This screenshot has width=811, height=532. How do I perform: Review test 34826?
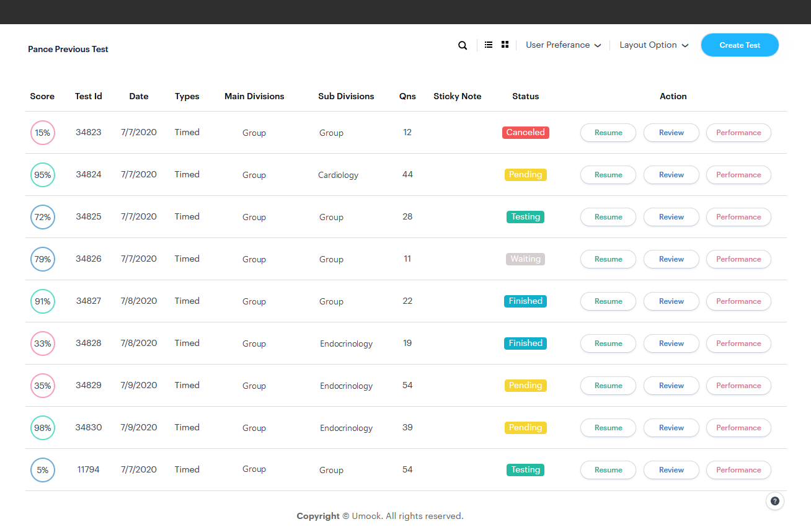point(671,259)
